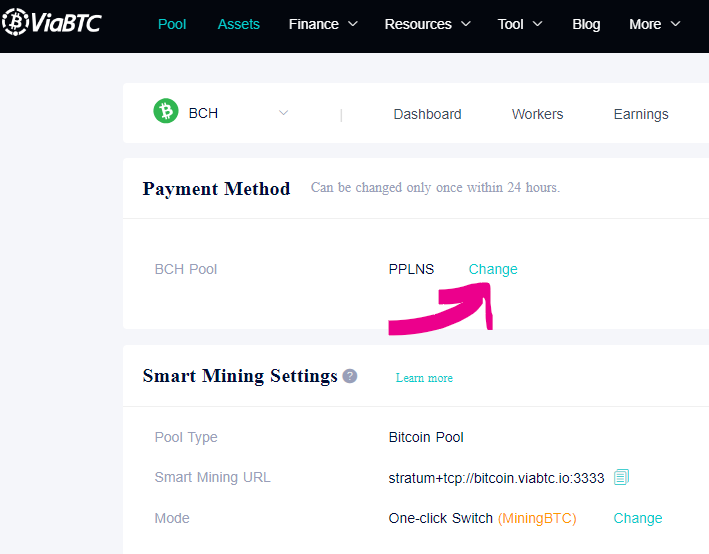The height and width of the screenshot is (554, 709).
Task: Click the Pool Type label
Action: click(x=186, y=437)
